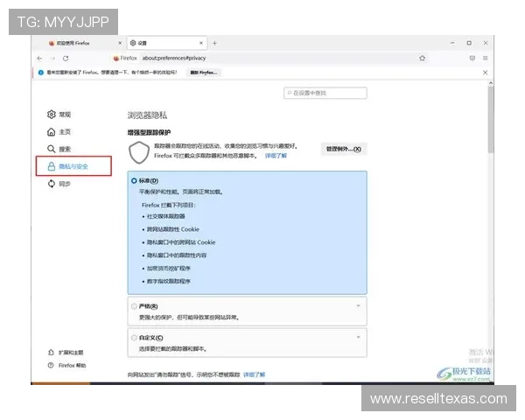
Task: Select the Custom (C) protection radio
Action: point(134,338)
